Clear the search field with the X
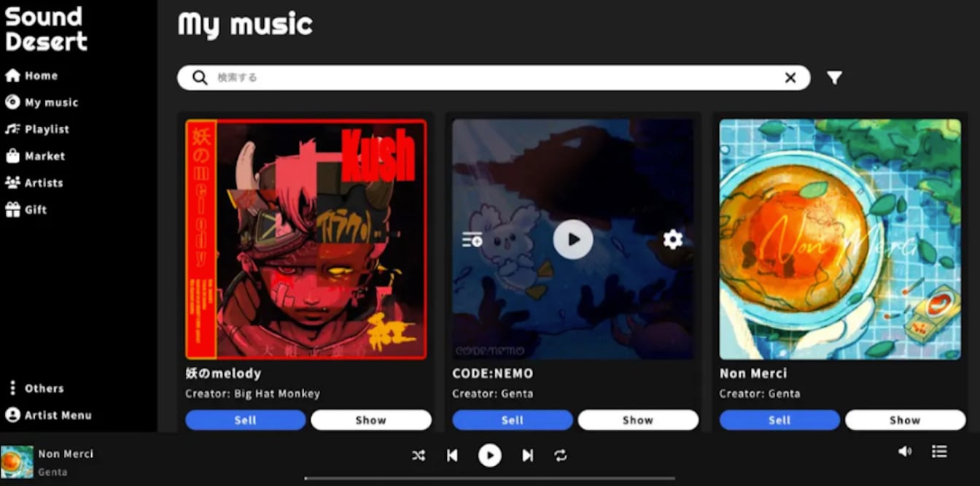 (790, 77)
